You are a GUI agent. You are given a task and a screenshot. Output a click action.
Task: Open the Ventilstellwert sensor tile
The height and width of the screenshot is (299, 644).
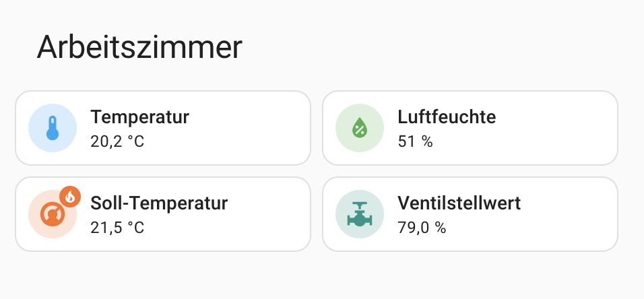[470, 214]
